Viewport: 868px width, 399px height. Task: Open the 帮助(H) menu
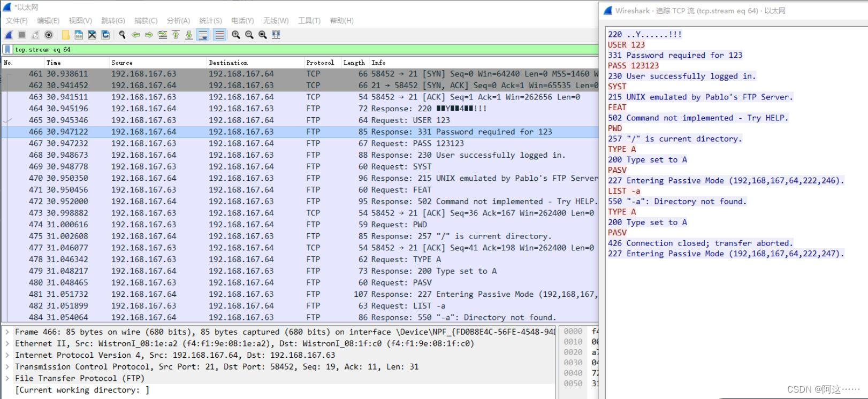(x=341, y=21)
